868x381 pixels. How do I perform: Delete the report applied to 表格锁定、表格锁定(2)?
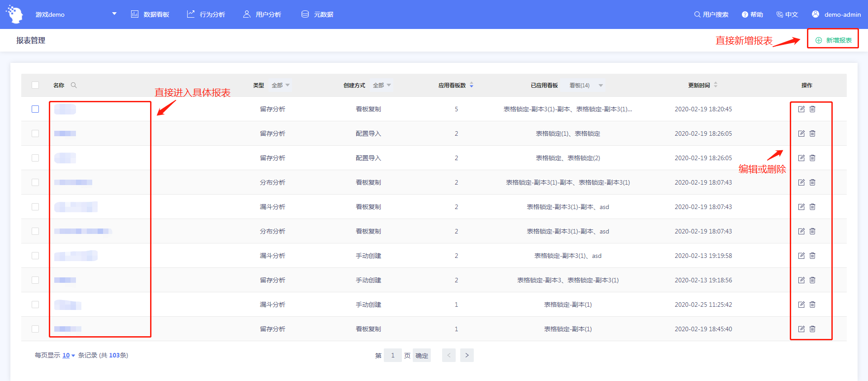[x=812, y=158]
